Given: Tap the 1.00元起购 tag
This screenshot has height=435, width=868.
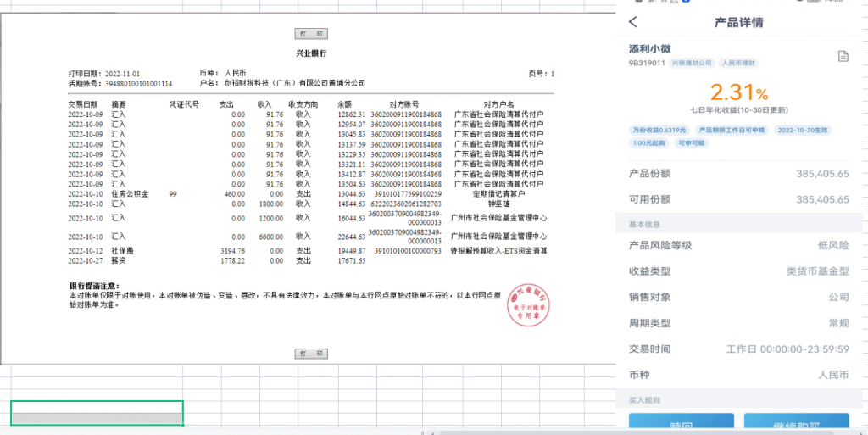Looking at the screenshot, I should tap(650, 142).
